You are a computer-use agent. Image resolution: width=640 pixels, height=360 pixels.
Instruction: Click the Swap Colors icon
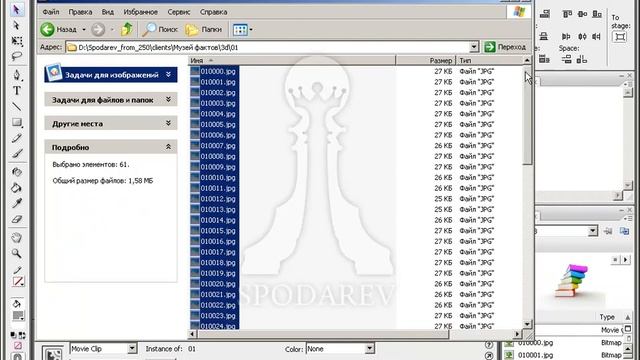point(22,336)
